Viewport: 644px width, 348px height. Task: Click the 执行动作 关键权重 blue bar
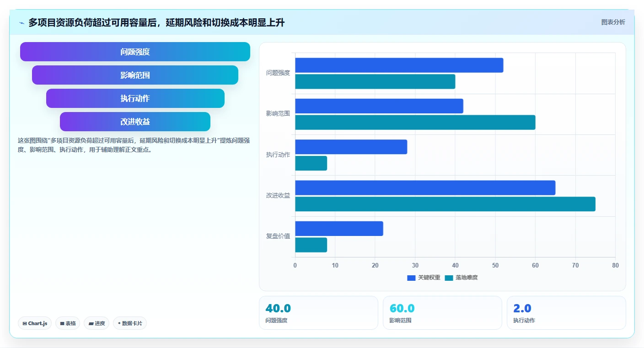pos(351,147)
